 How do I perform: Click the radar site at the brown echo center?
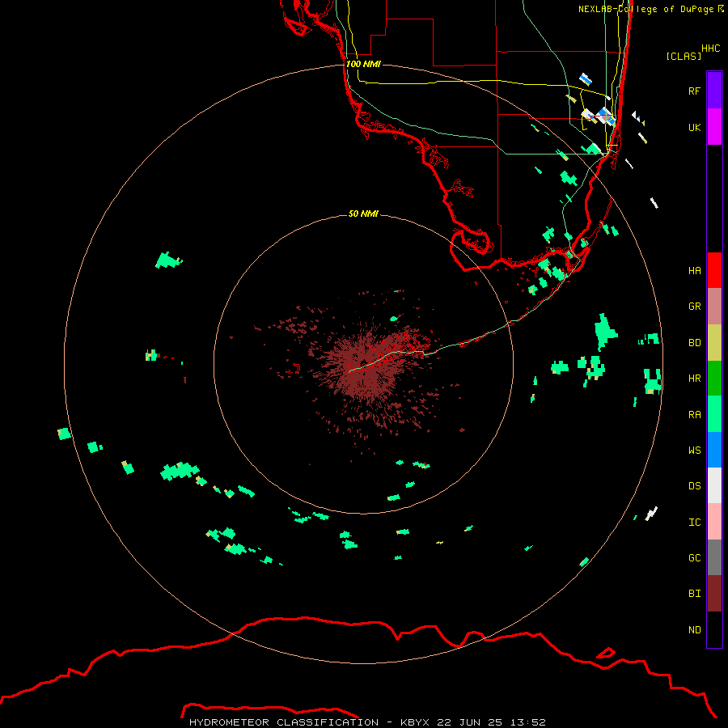point(363,363)
